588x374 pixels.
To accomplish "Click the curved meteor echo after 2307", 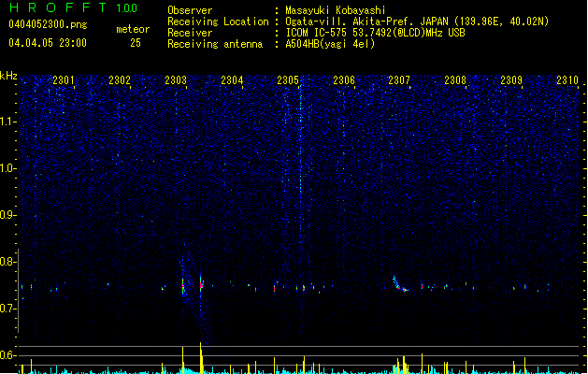I will coord(400,285).
